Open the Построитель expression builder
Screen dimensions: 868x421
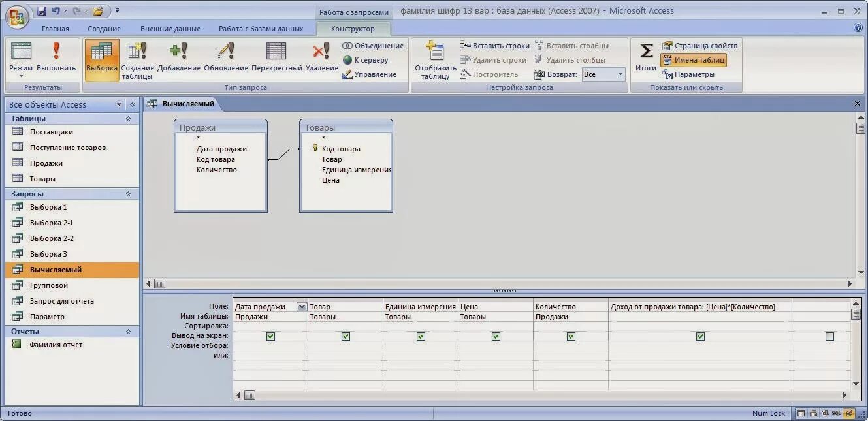point(489,74)
